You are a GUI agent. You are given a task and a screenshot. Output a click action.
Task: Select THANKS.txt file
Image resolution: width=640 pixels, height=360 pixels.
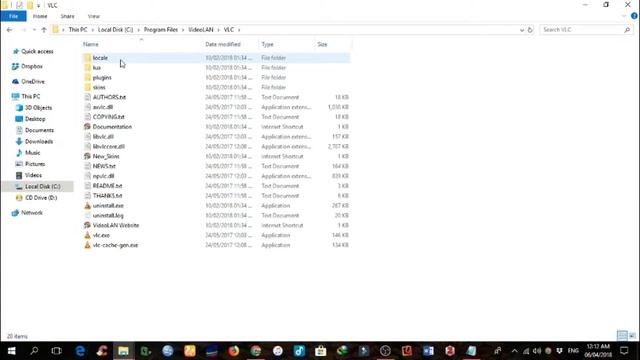point(107,196)
